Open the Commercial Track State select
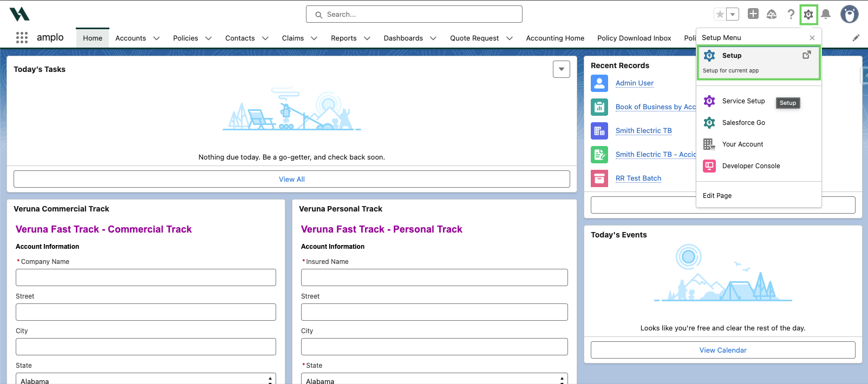Image resolution: width=868 pixels, height=384 pixels. pyautogui.click(x=146, y=379)
